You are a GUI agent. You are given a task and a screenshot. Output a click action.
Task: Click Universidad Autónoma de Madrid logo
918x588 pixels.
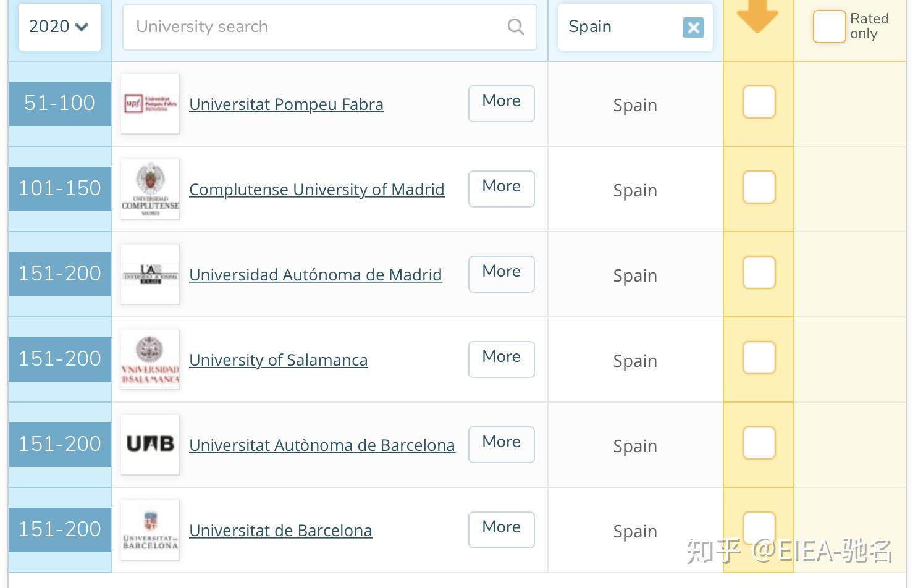(x=150, y=274)
